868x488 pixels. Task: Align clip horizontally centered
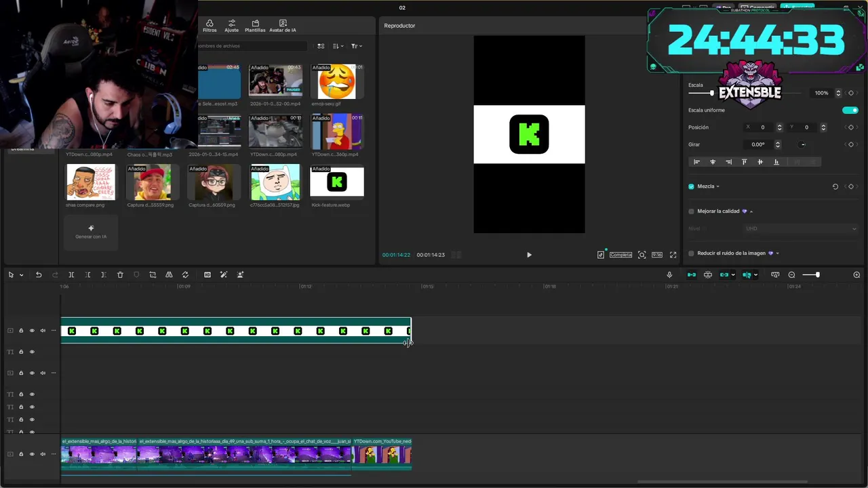pos(713,162)
